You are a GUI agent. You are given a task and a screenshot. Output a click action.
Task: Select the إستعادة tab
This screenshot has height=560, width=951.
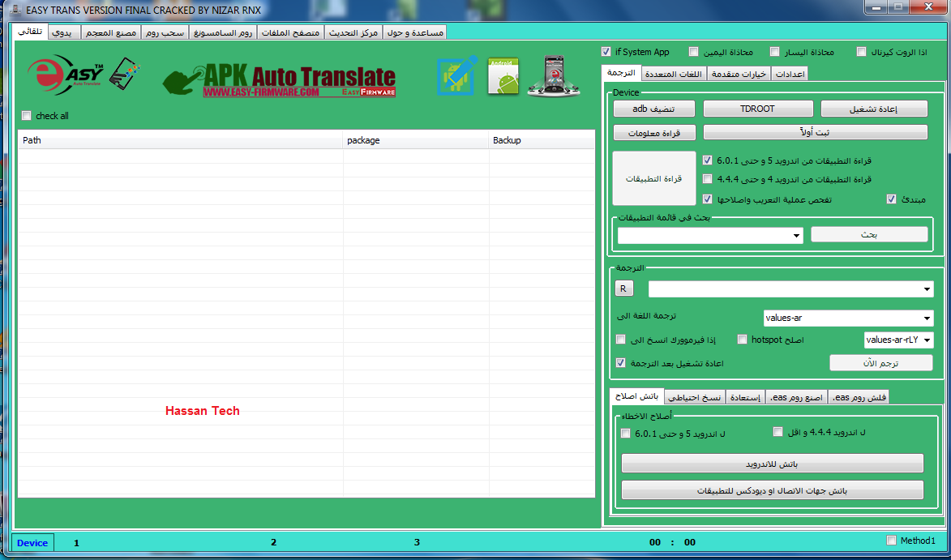(x=745, y=397)
